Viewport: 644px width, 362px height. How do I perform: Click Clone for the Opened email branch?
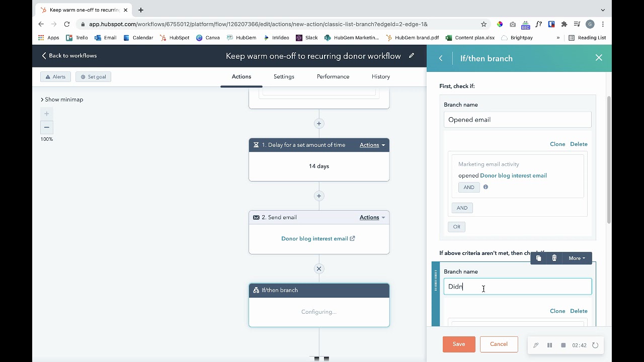click(x=557, y=144)
